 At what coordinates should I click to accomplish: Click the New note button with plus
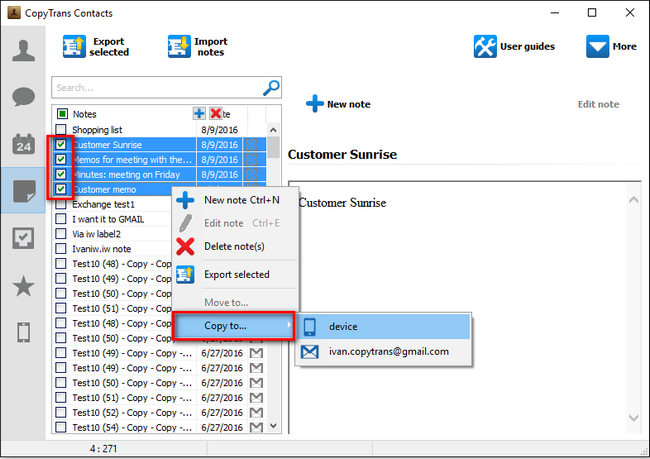338,104
